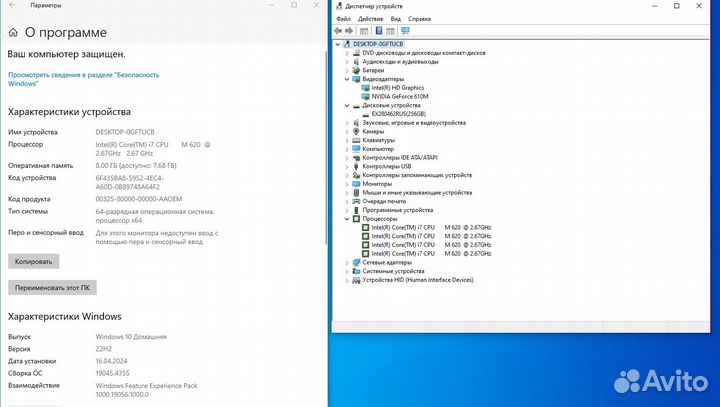Click the Сетевые адаптеры category icon

click(x=356, y=262)
